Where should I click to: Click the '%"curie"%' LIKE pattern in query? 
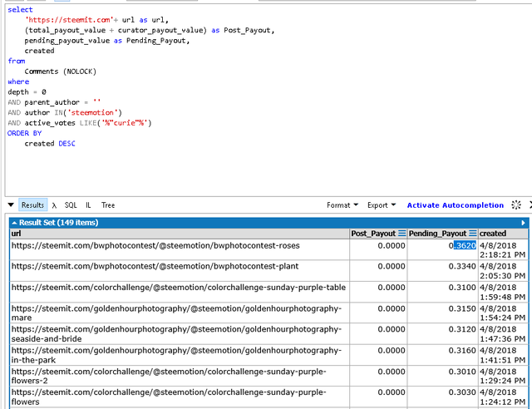click(125, 123)
